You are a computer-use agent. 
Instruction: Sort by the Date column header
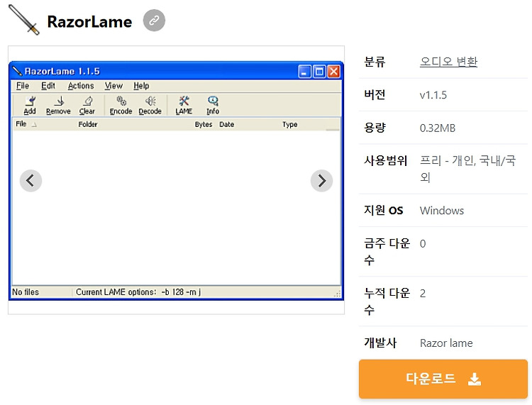(227, 125)
